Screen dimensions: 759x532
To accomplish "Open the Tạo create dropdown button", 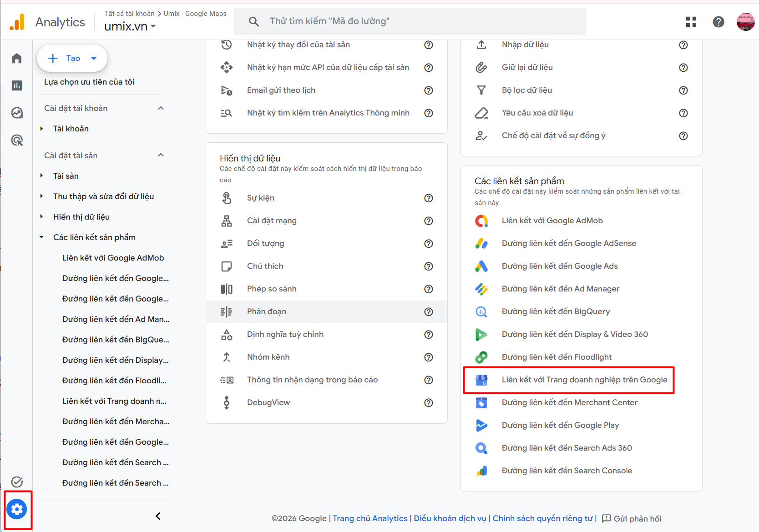I will pos(72,58).
